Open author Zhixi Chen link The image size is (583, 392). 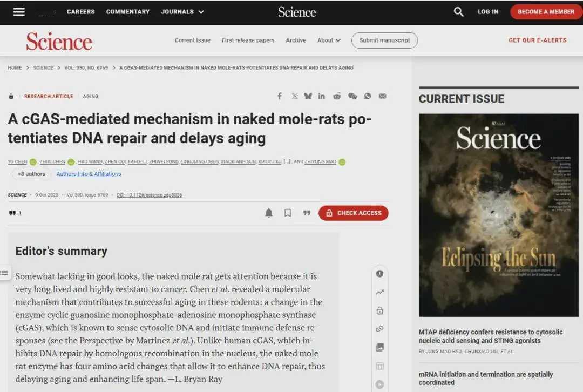tap(52, 162)
